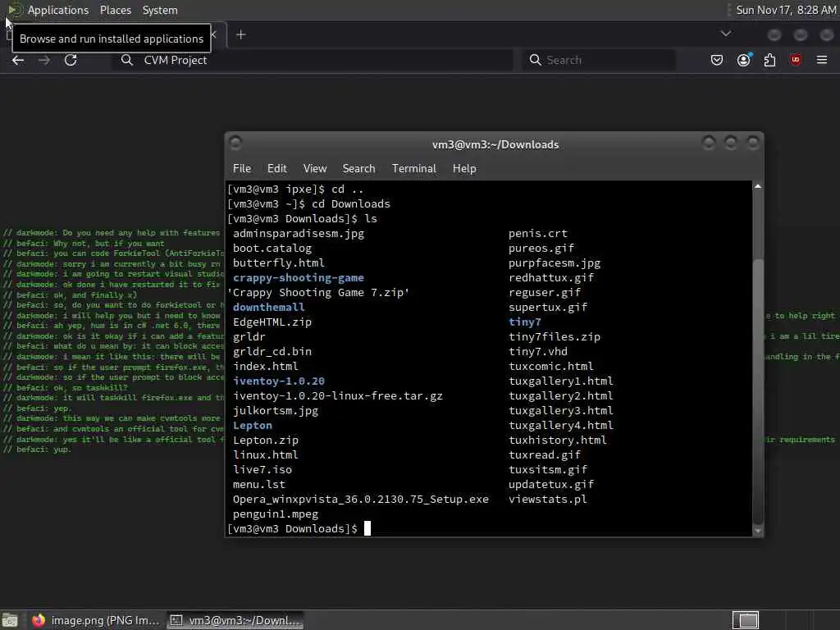Expand the Firefox list all tabs chevron
The image size is (840, 630).
[726, 34]
